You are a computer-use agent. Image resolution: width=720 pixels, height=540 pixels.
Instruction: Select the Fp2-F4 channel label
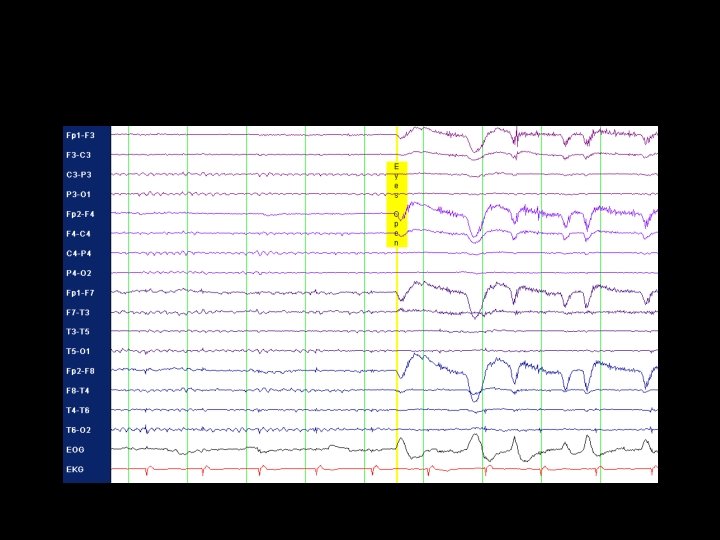pyautogui.click(x=80, y=214)
